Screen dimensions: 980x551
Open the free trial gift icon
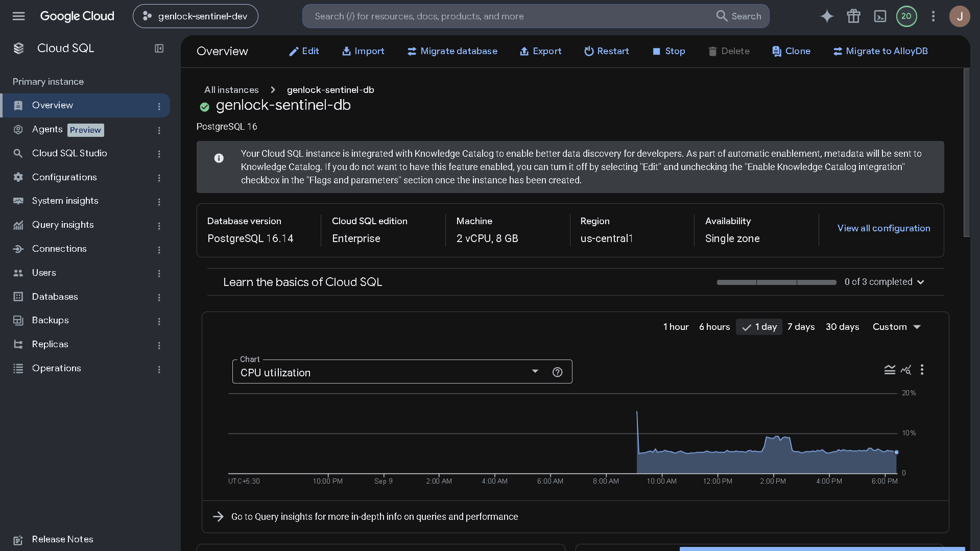point(853,16)
